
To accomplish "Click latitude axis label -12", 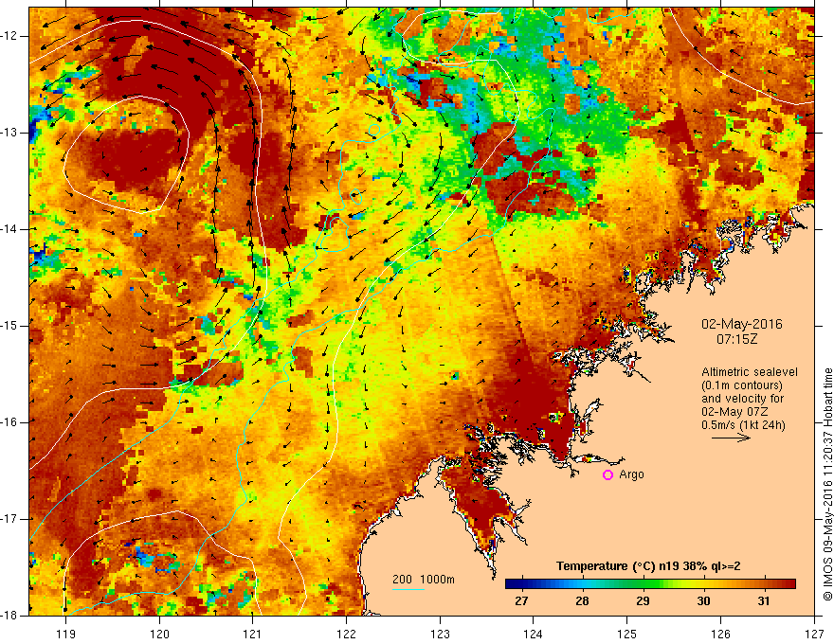I will pos(10,36).
